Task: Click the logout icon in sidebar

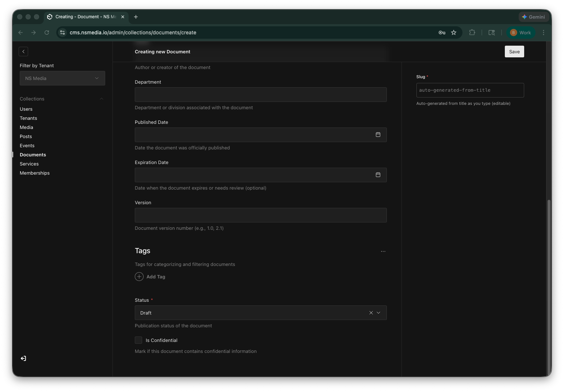Action: [23, 358]
